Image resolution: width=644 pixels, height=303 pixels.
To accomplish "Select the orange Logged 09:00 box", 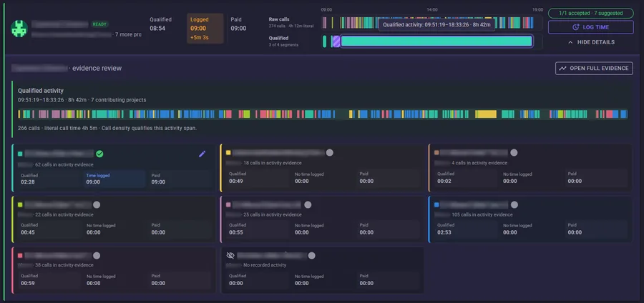I will tap(205, 29).
